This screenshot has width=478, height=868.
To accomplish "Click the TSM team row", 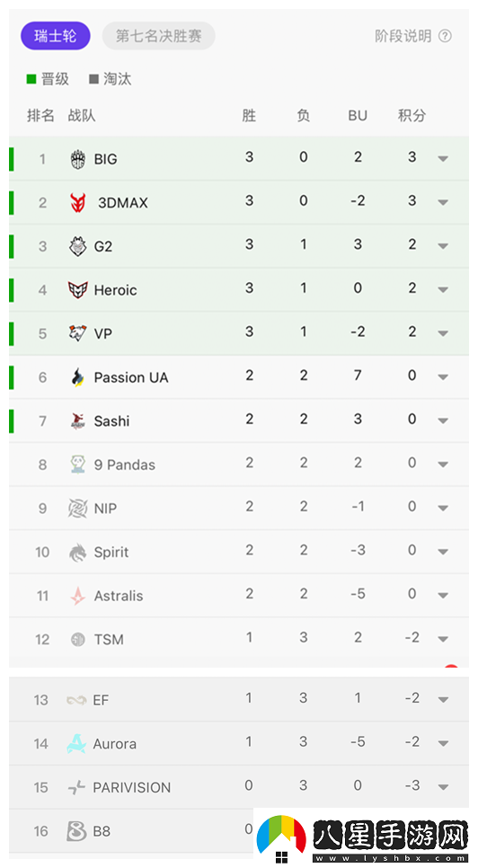I will 239,640.
